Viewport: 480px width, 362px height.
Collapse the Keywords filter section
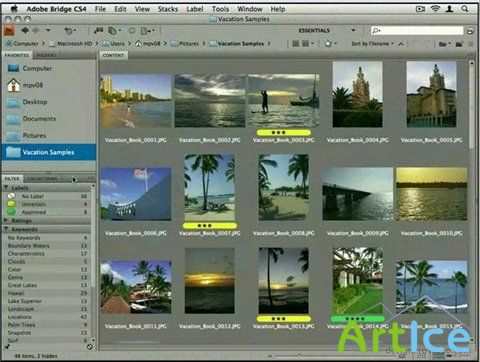point(6,229)
